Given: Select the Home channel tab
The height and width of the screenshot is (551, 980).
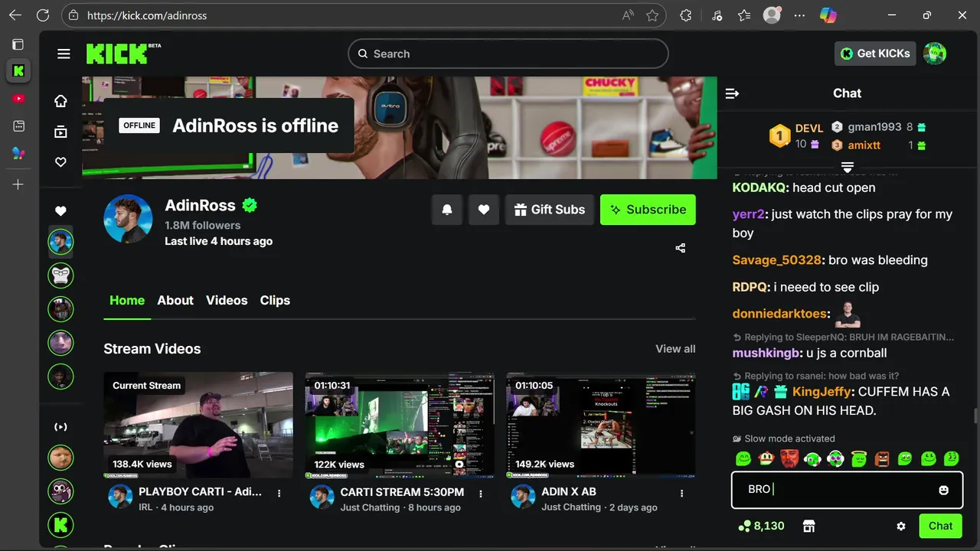Looking at the screenshot, I should pos(127,300).
